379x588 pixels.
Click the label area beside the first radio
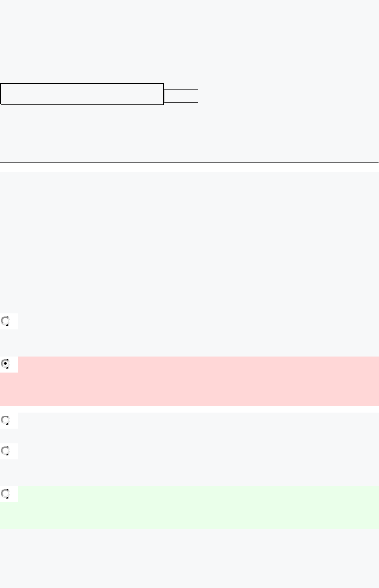[x=196, y=321]
